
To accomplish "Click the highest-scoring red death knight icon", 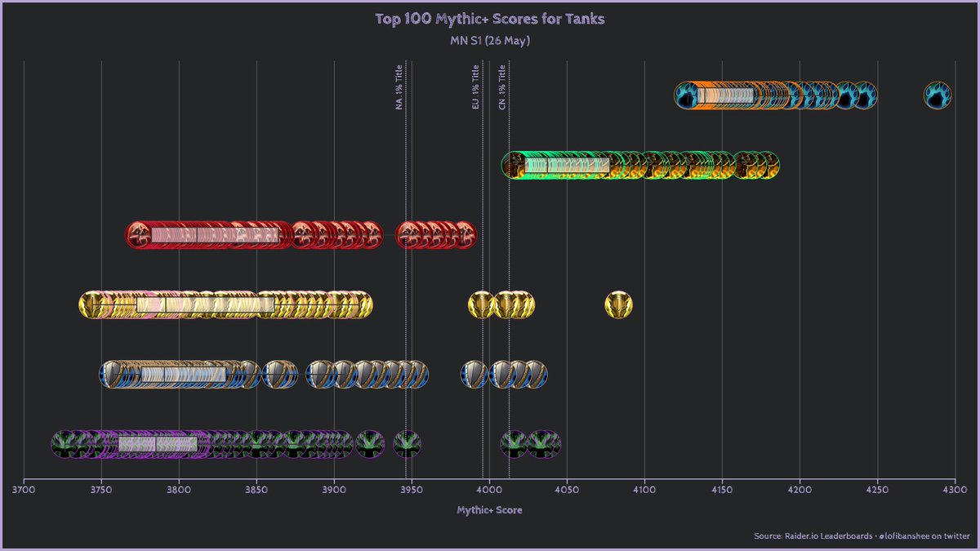I will [463, 235].
